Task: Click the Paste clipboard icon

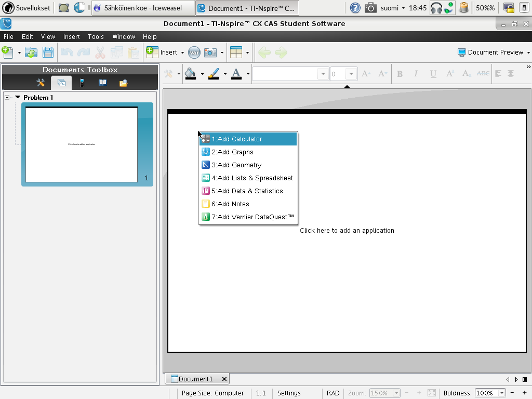Action: pos(134,52)
